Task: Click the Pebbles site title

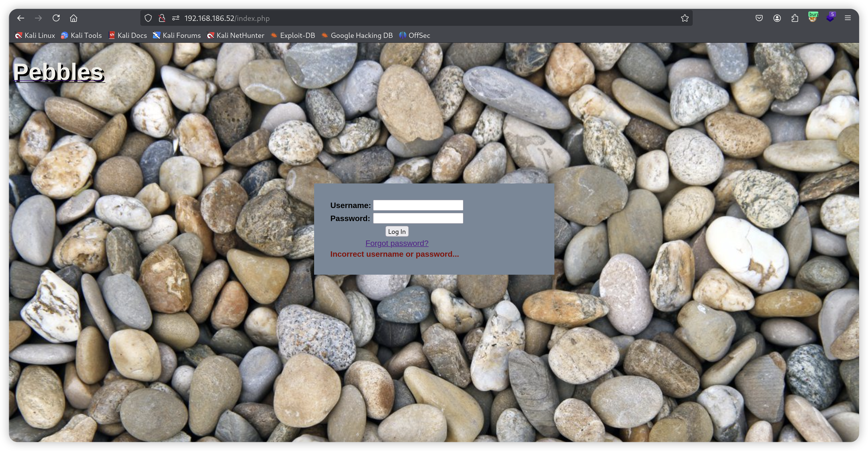Action: (x=59, y=72)
